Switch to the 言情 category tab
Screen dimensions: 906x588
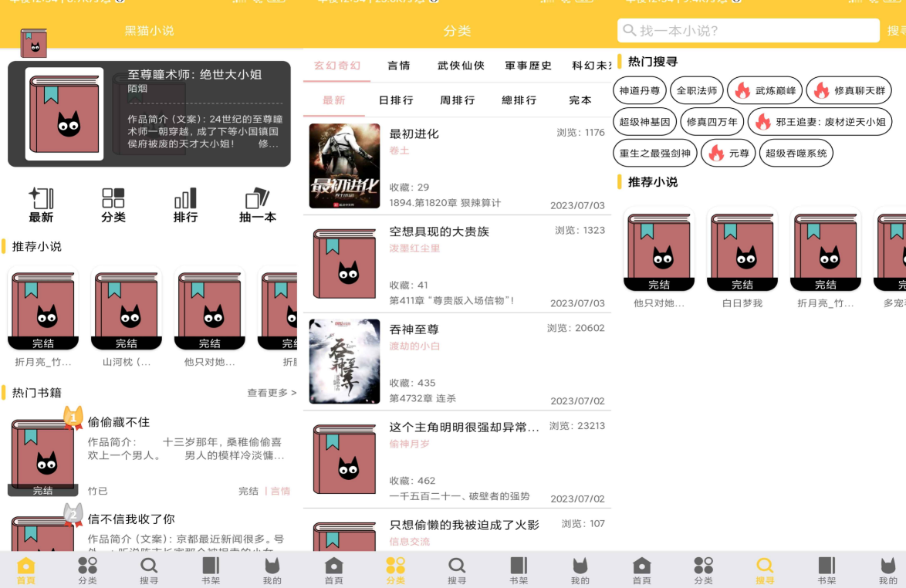(398, 66)
